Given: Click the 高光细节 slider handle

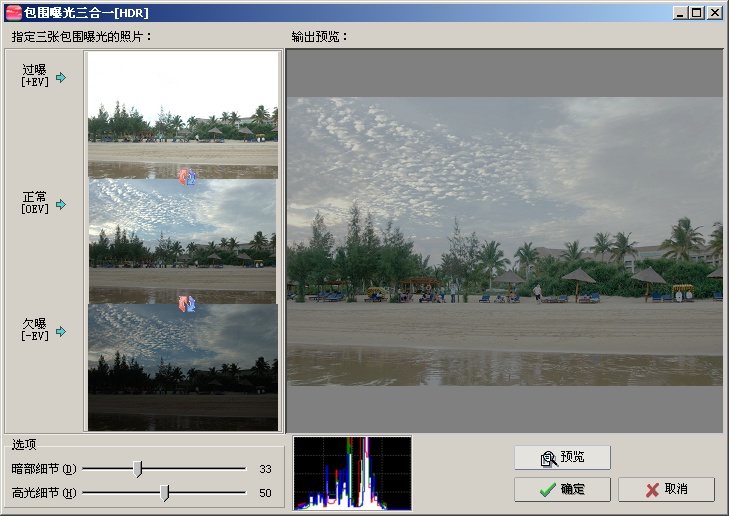Looking at the screenshot, I should tap(165, 493).
